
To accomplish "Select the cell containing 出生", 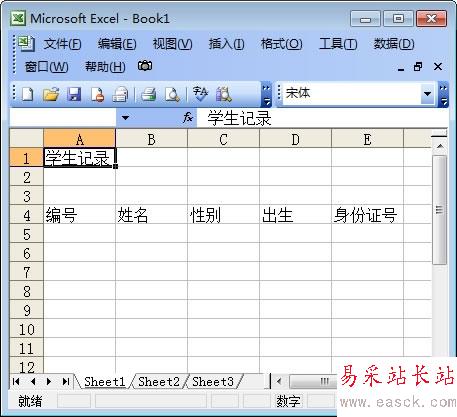I will (x=296, y=215).
